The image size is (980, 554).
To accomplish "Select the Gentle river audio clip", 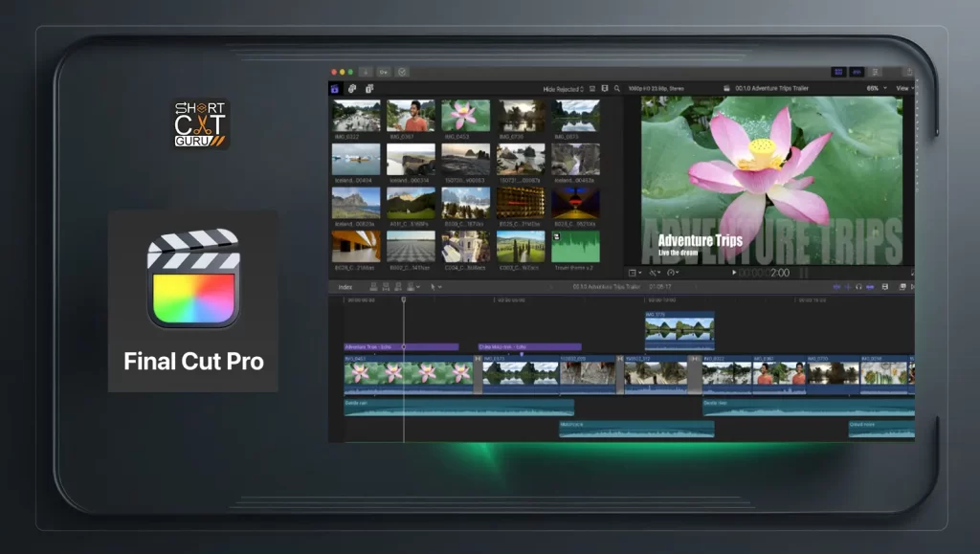I will (x=809, y=408).
